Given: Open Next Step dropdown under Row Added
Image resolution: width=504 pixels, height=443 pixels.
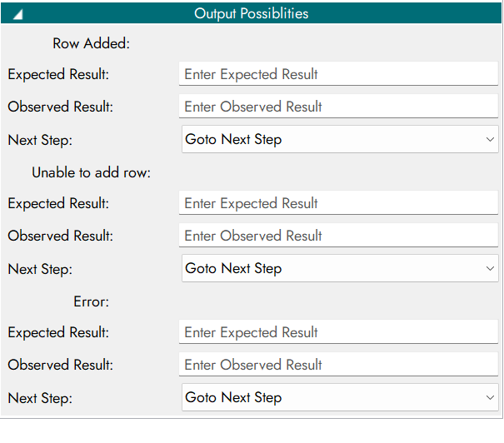Looking at the screenshot, I should (x=333, y=140).
